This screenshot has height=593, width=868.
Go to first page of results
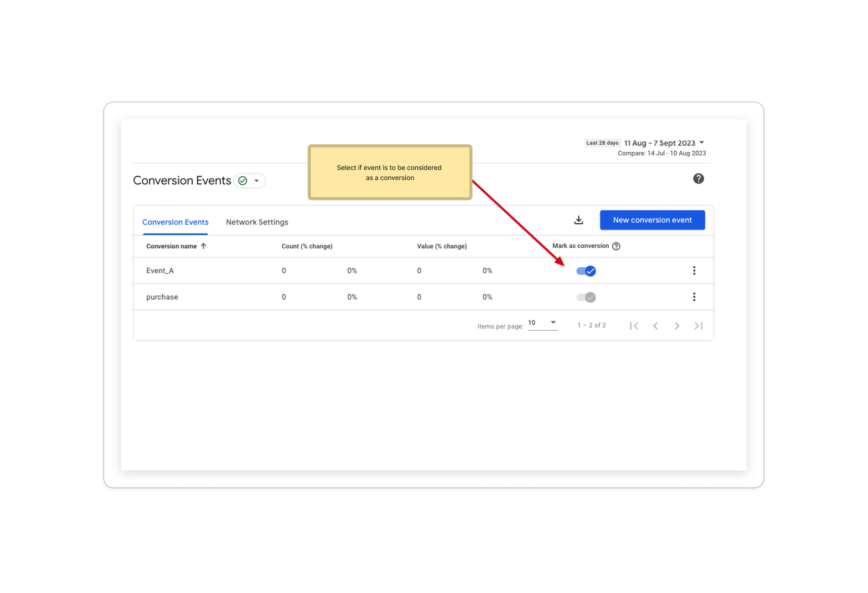[x=634, y=326]
